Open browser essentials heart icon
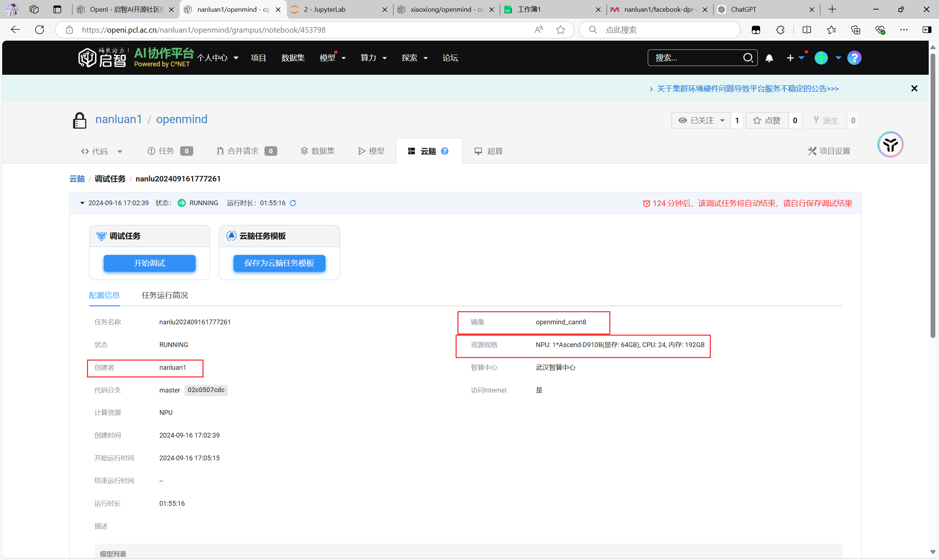Image resolution: width=939 pixels, height=560 pixels. click(880, 30)
